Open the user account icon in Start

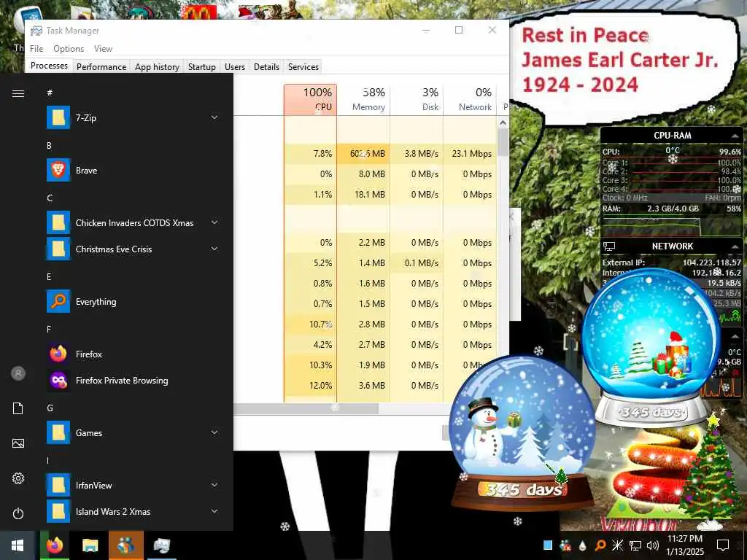pyautogui.click(x=18, y=373)
